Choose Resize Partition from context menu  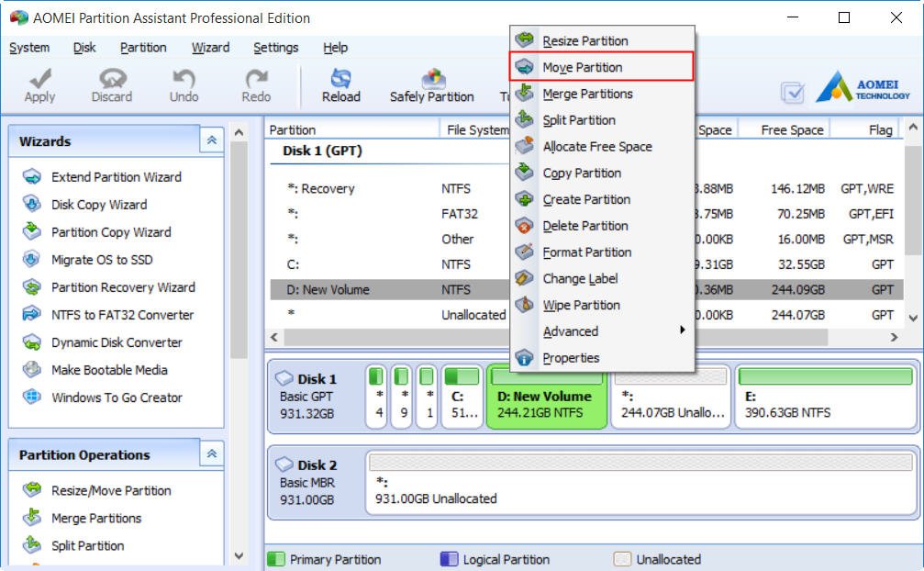(x=602, y=40)
